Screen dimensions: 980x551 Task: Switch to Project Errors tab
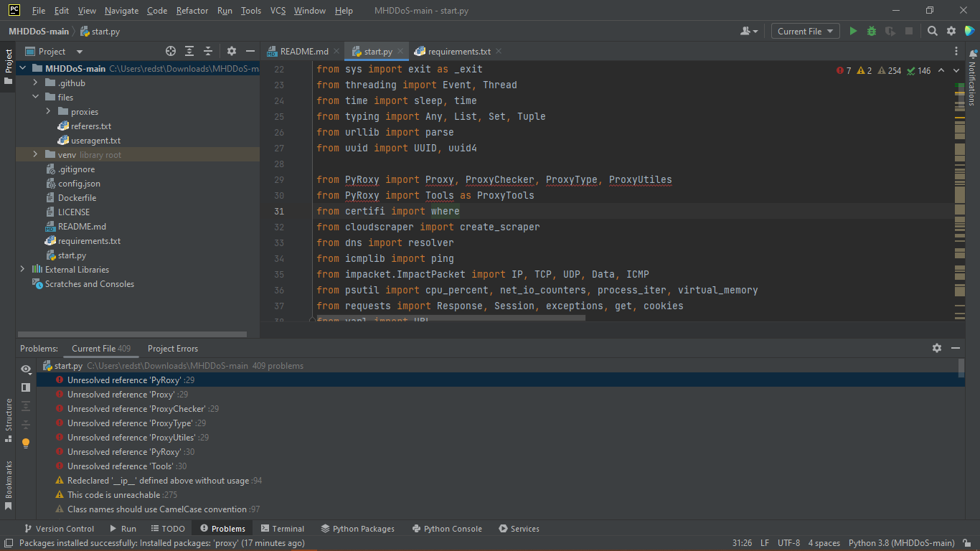173,349
